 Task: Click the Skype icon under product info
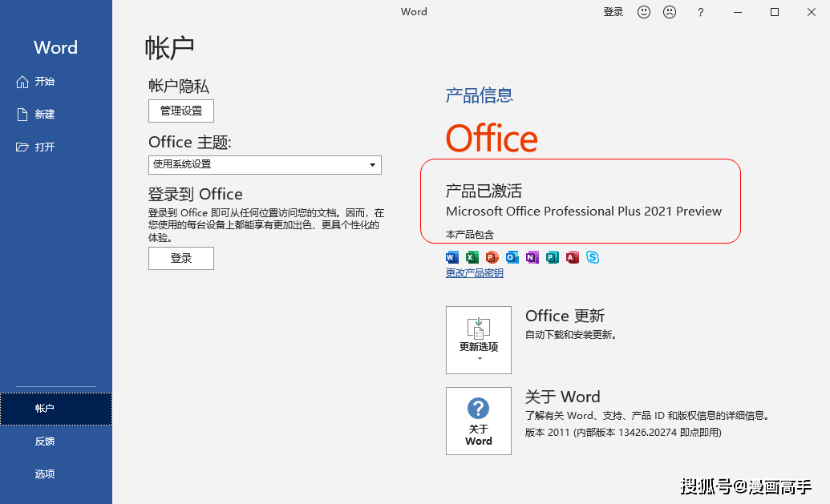click(x=593, y=257)
